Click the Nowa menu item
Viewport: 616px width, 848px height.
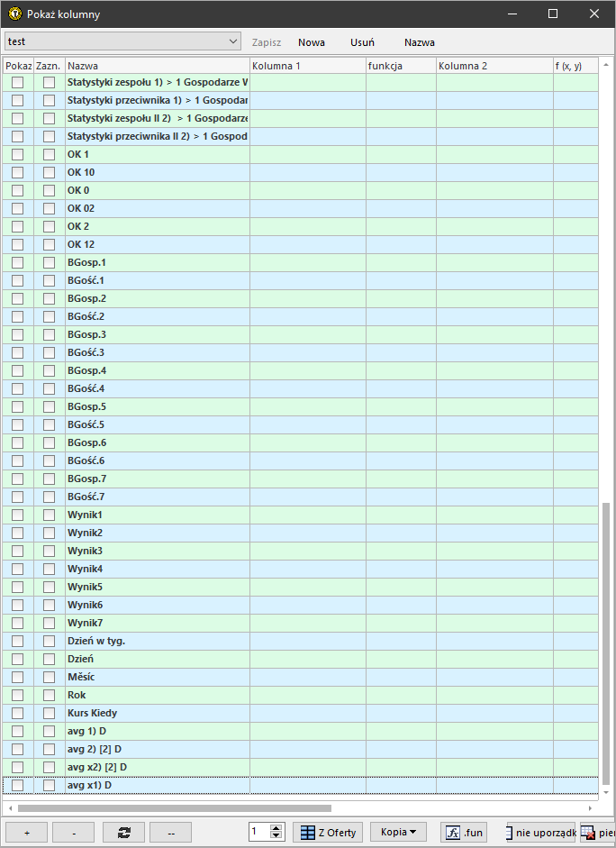click(x=312, y=42)
